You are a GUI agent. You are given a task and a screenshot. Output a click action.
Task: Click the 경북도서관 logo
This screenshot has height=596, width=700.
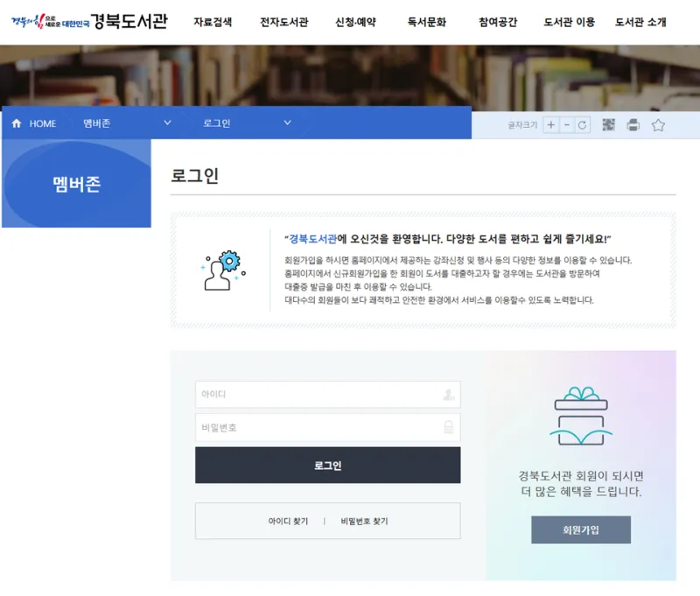tap(89, 21)
